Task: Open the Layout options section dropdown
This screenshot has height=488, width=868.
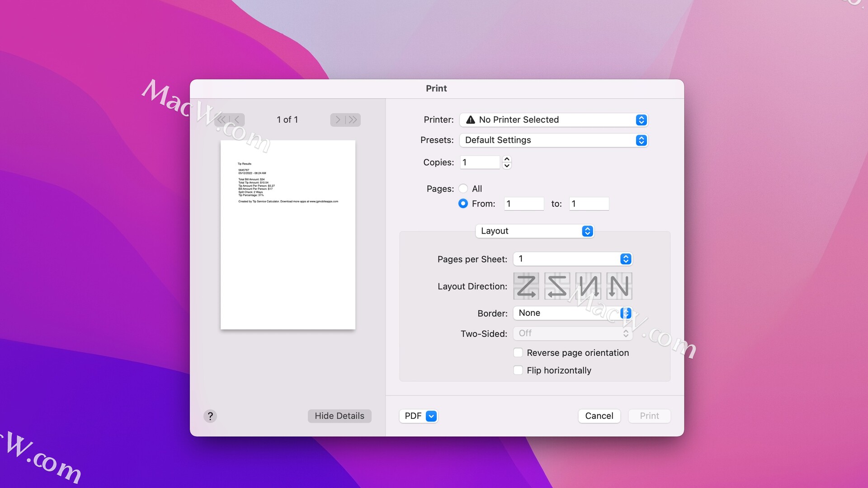Action: click(534, 231)
